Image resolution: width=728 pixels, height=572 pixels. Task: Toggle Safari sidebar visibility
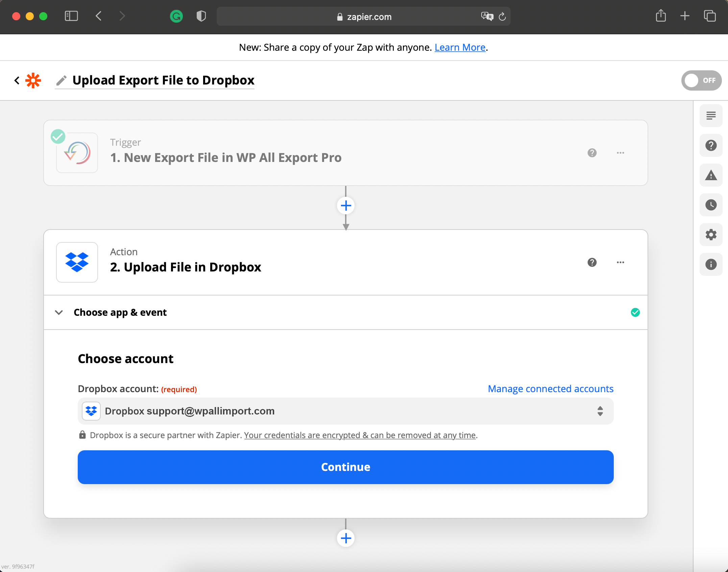(x=71, y=16)
